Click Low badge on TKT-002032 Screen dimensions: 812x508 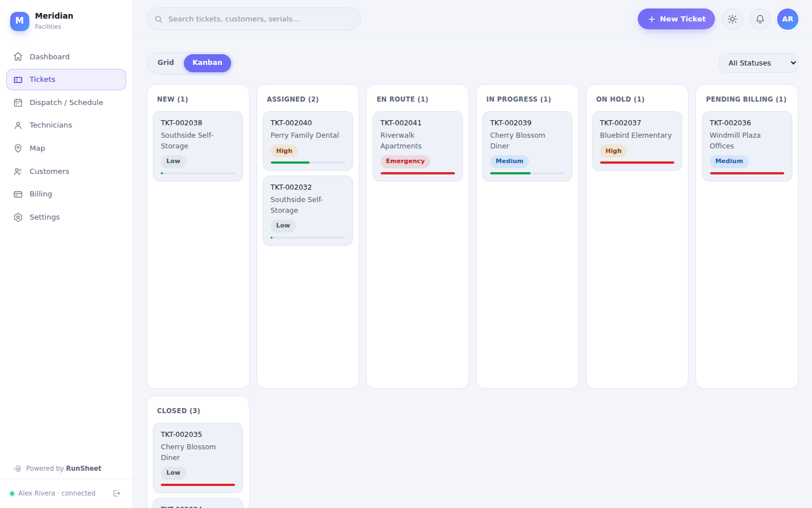[283, 226]
